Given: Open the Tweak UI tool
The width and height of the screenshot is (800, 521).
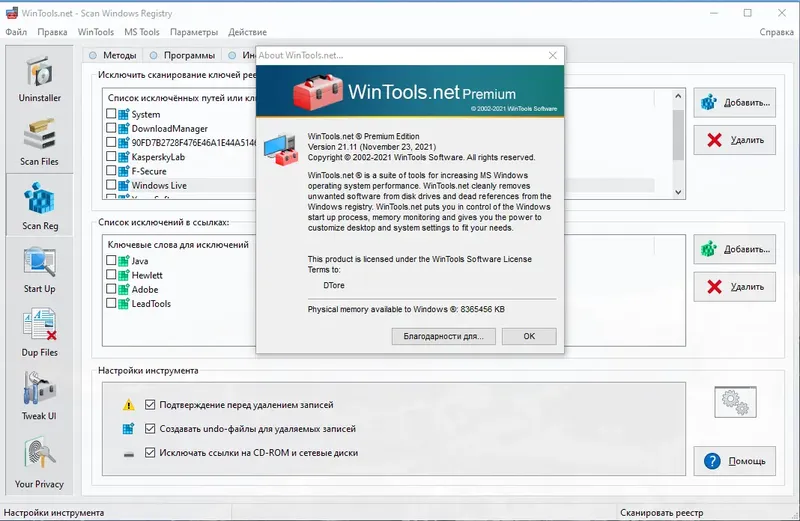Looking at the screenshot, I should click(x=39, y=396).
